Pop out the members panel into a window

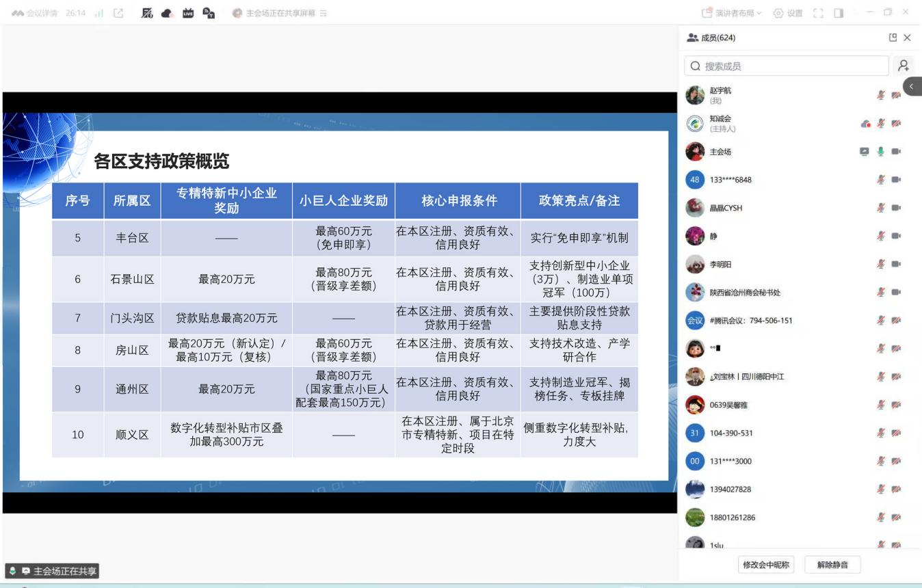click(x=893, y=38)
